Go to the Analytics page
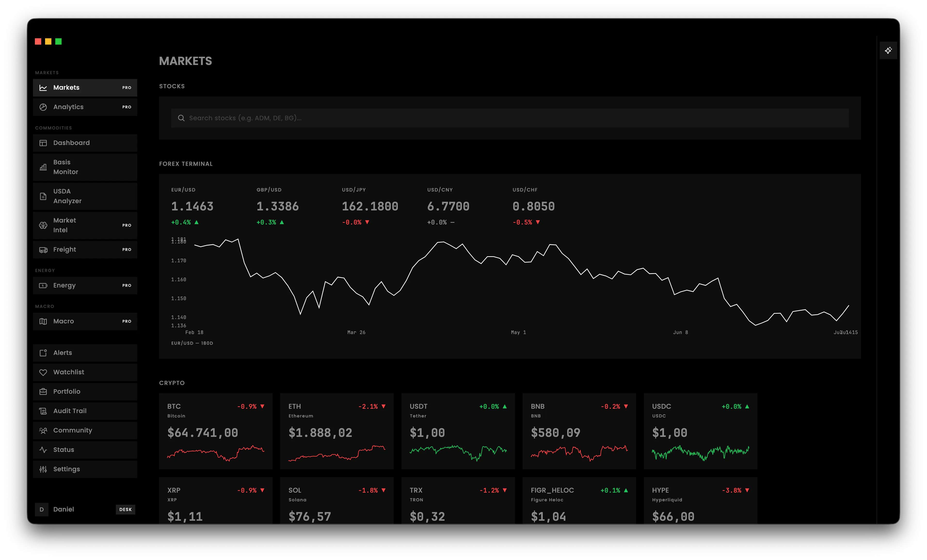This screenshot has width=927, height=560. pos(85,107)
